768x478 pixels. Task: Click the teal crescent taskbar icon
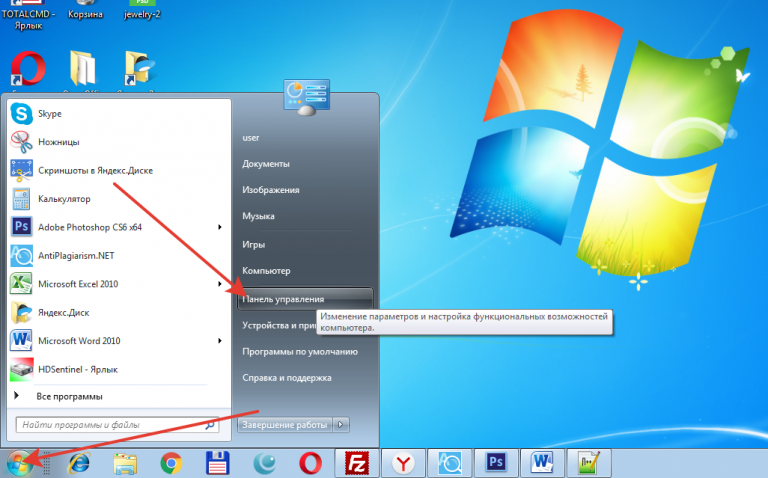pyautogui.click(x=265, y=463)
